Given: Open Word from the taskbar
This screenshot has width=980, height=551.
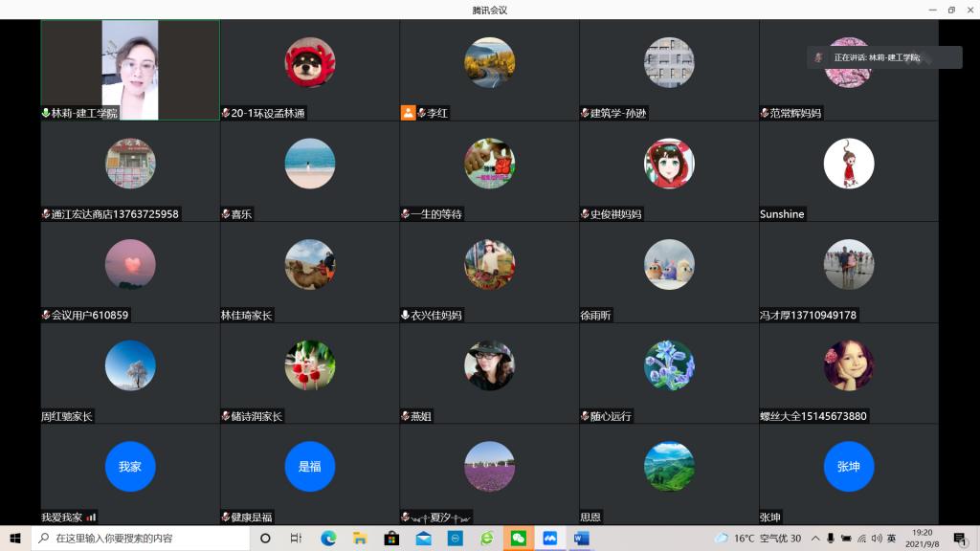Looking at the screenshot, I should tap(581, 539).
